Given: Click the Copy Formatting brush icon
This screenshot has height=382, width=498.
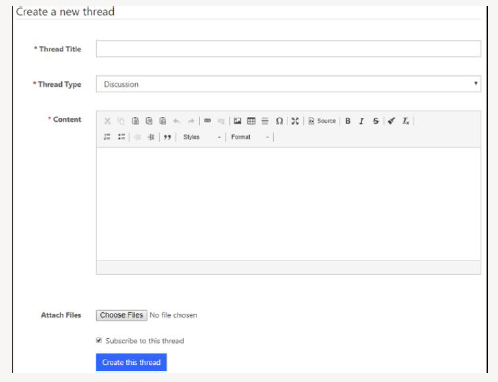Looking at the screenshot, I should click(x=392, y=121).
